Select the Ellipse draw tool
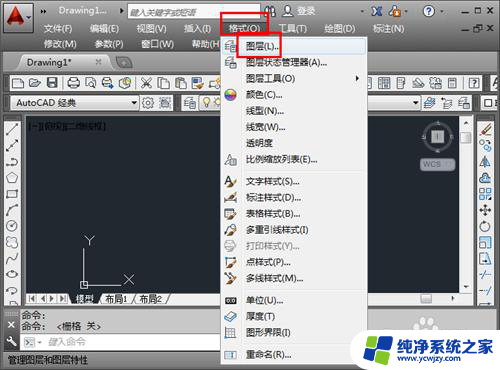Screen dimensions: 500x370 12,274
